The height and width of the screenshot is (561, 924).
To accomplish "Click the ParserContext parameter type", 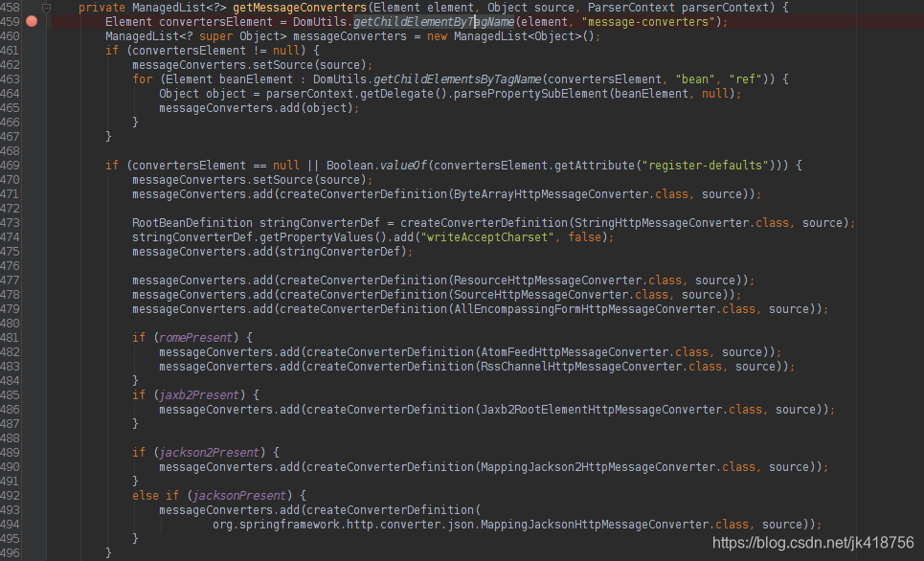I will [632, 8].
